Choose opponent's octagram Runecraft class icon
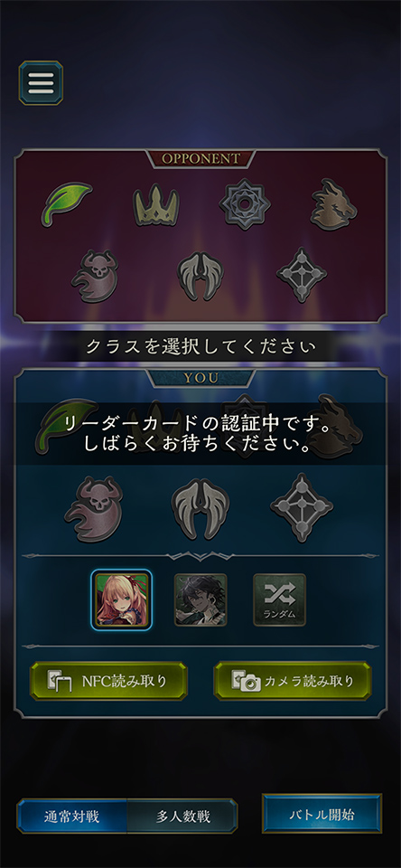This screenshot has height=868, width=401. pyautogui.click(x=245, y=204)
